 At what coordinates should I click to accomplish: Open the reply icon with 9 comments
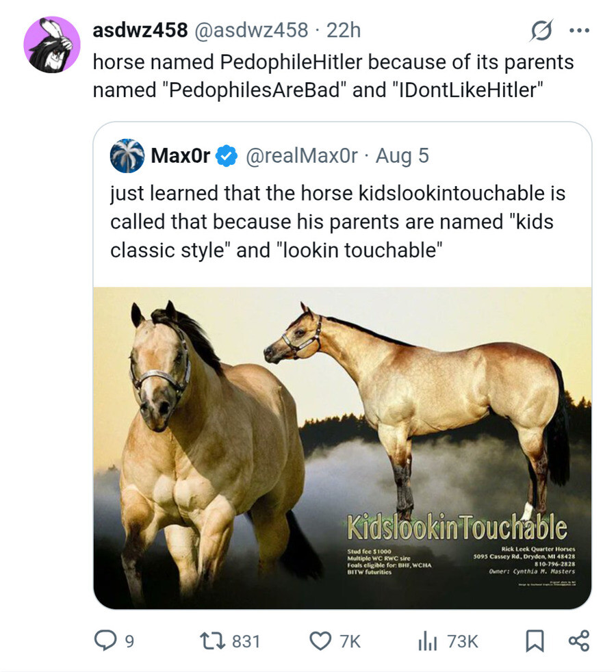pyautogui.click(x=105, y=641)
